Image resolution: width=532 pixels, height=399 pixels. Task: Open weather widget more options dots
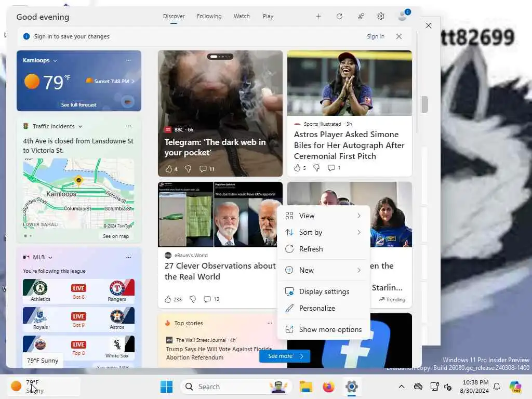click(129, 60)
